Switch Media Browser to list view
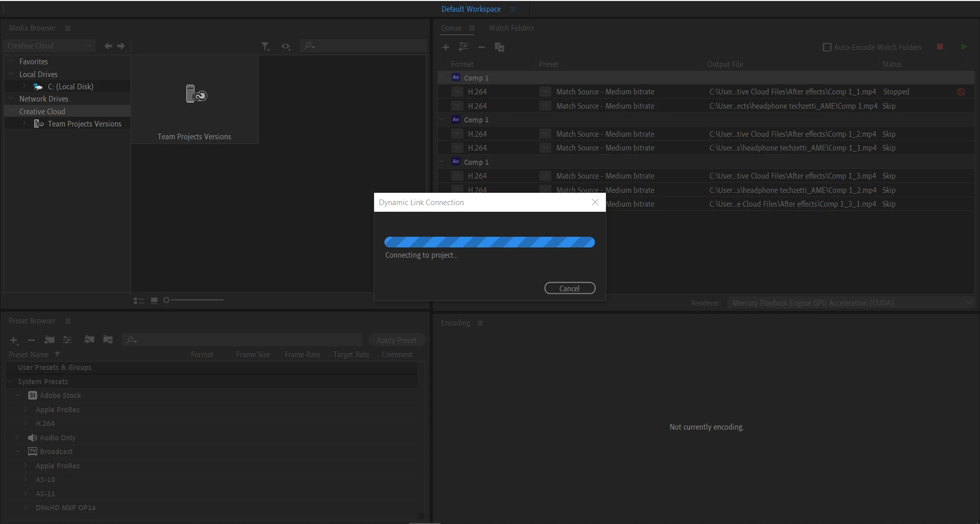This screenshot has height=524, width=980. click(139, 301)
